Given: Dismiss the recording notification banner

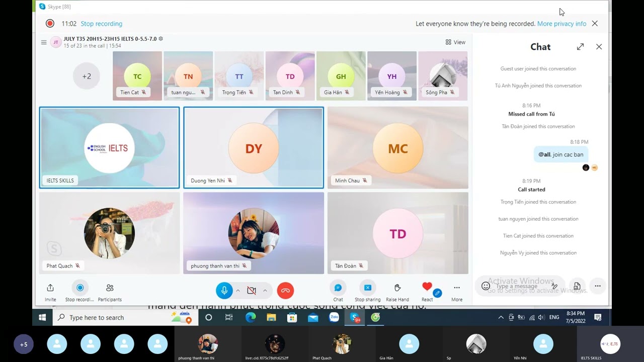Looking at the screenshot, I should click(x=595, y=24).
